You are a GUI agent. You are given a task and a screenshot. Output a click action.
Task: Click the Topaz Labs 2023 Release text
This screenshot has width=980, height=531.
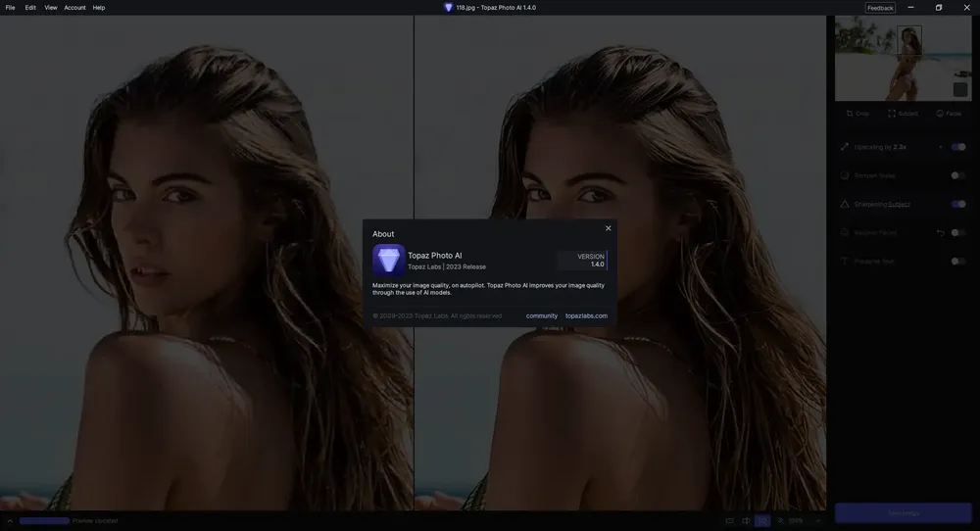tap(447, 266)
